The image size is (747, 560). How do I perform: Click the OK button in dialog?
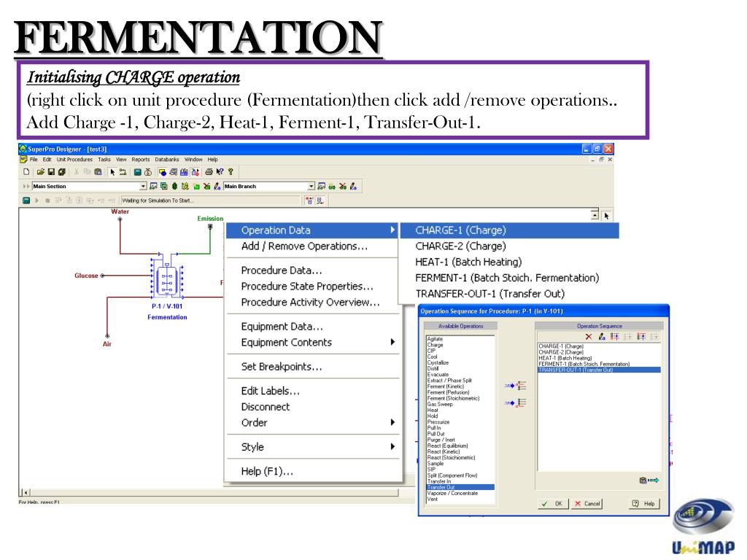[553, 504]
